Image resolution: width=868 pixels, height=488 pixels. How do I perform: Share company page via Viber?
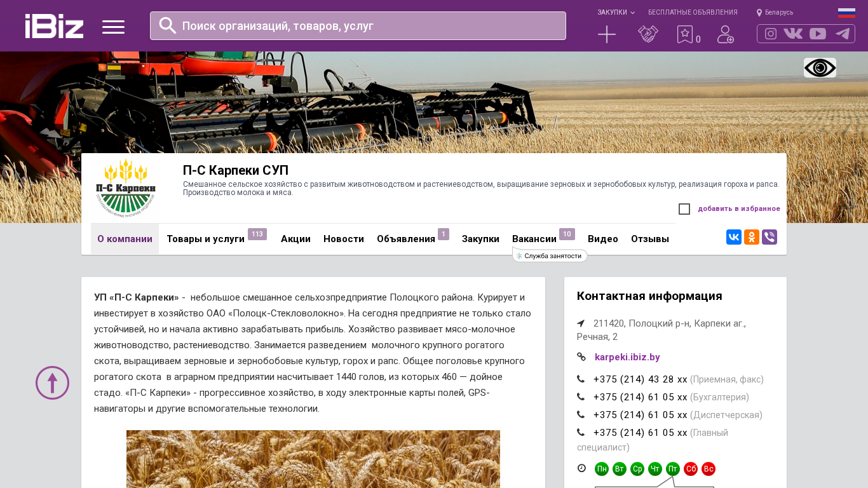click(770, 237)
